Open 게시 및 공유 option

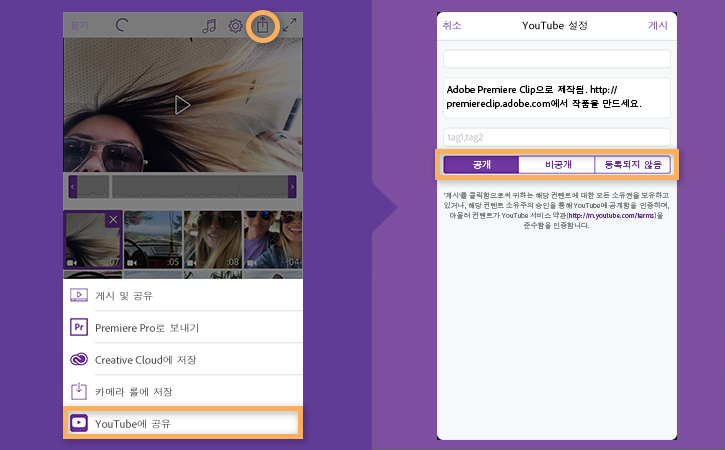183,296
